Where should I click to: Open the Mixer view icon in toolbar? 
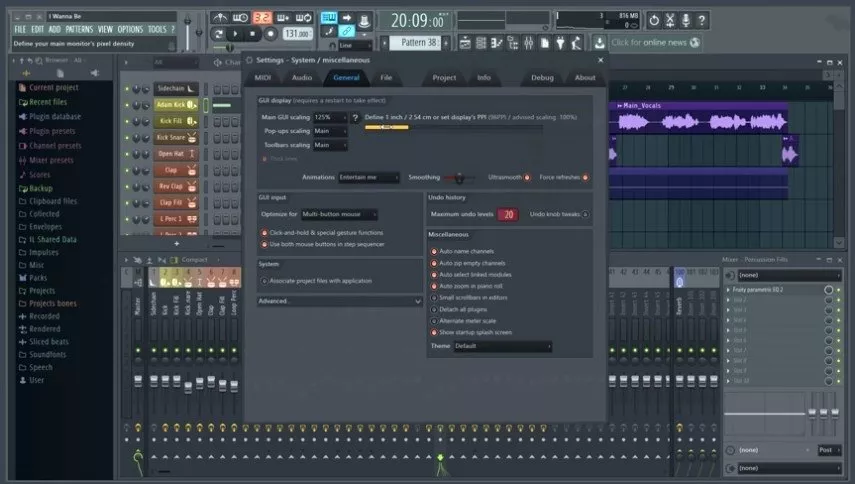(x=528, y=43)
